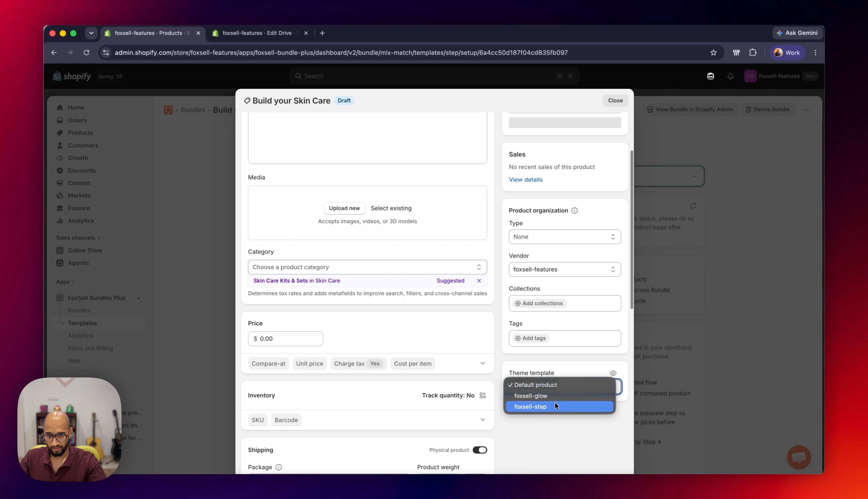Click the Compare-at chip
The height and width of the screenshot is (499, 868).
268,364
